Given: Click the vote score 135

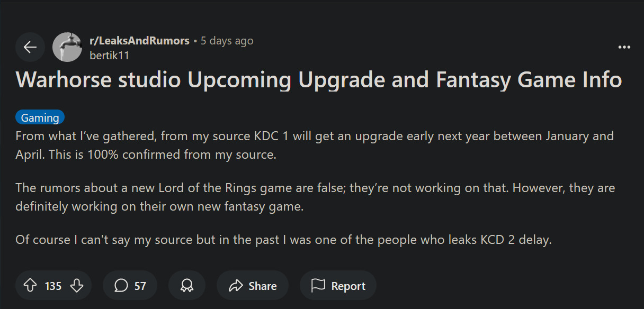Looking at the screenshot, I should [53, 286].
